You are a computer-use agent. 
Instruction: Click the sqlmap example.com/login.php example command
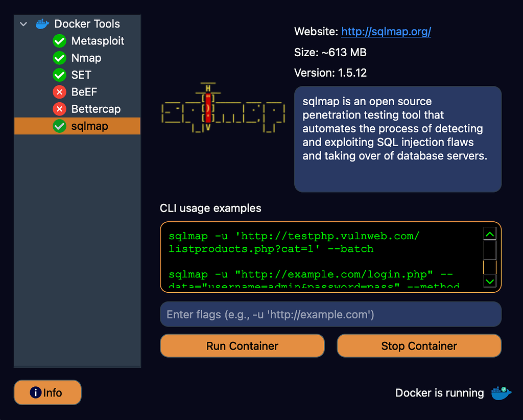[x=314, y=278]
